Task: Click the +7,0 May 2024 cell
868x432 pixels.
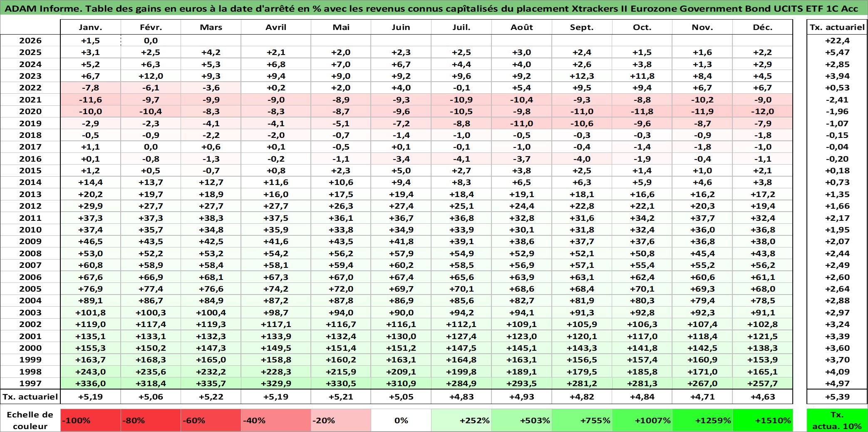Action: point(341,64)
